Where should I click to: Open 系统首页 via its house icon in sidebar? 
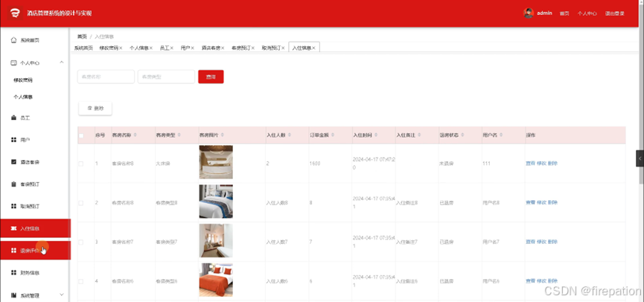click(13, 40)
